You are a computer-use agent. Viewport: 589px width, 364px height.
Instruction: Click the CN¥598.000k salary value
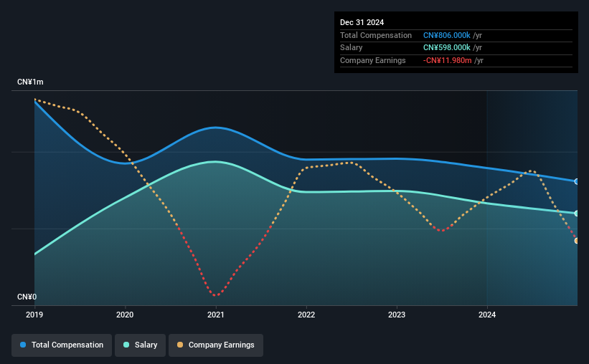pyautogui.click(x=447, y=48)
